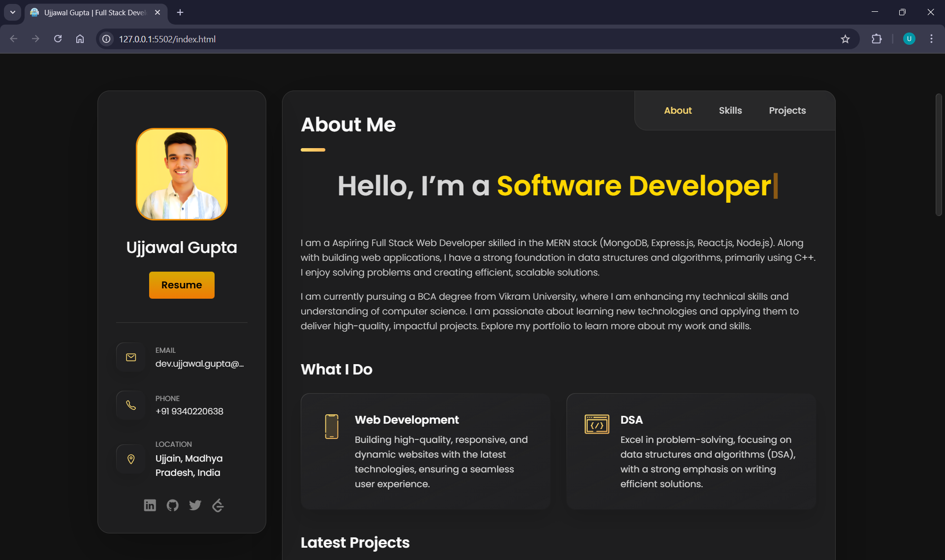Go back with browser back arrow
This screenshot has width=945, height=560.
[14, 39]
